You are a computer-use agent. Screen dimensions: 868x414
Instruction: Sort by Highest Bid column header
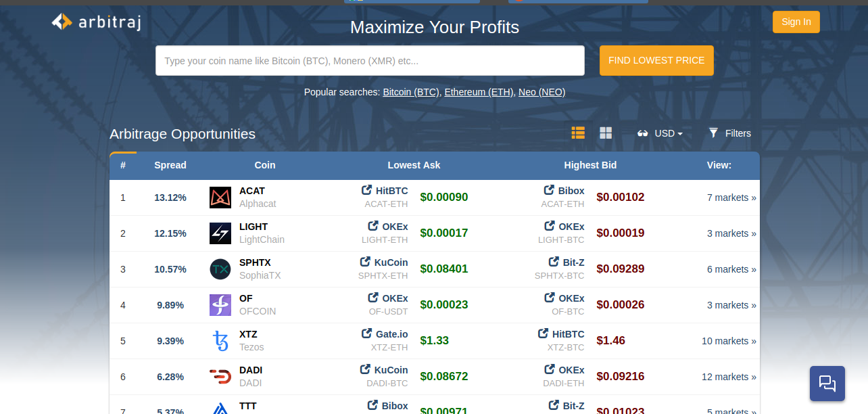[590, 165]
